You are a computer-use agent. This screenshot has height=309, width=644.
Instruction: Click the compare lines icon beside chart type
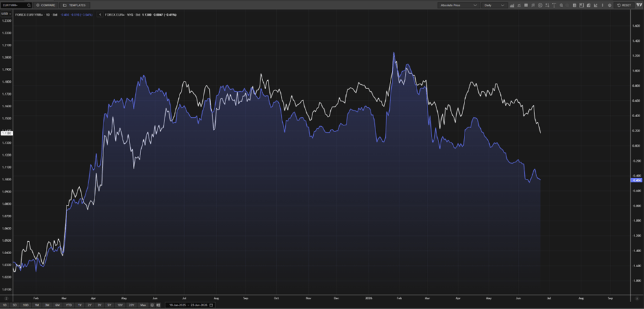[x=519, y=5]
